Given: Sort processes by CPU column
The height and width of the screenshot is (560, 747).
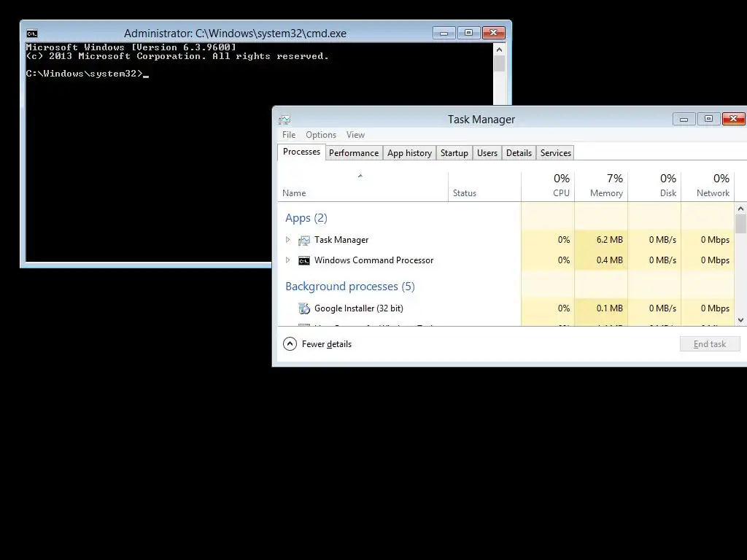Looking at the screenshot, I should pos(548,186).
